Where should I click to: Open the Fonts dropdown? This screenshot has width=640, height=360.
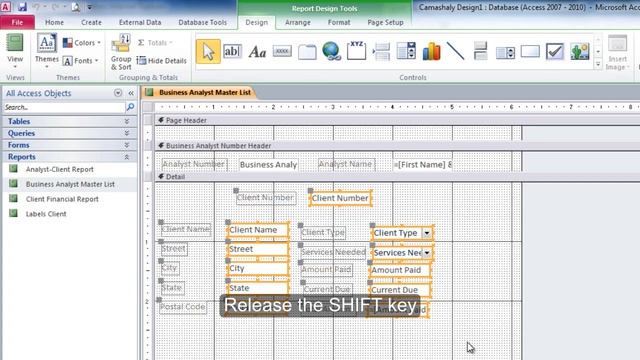pos(81,61)
